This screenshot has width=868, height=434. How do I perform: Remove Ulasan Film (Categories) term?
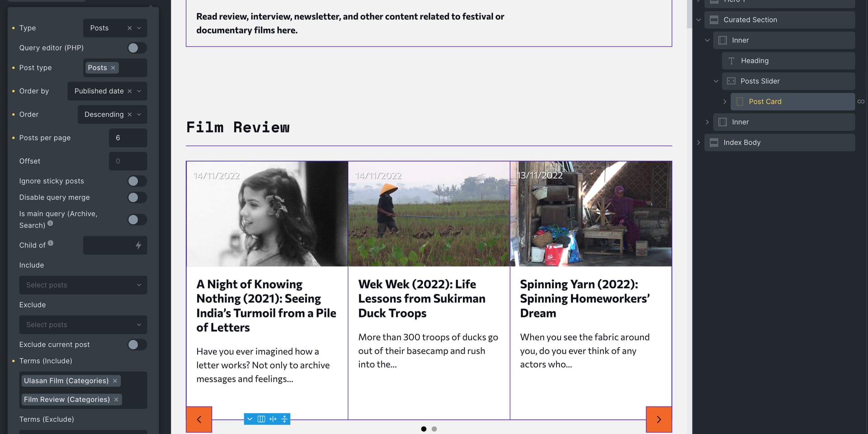click(115, 381)
